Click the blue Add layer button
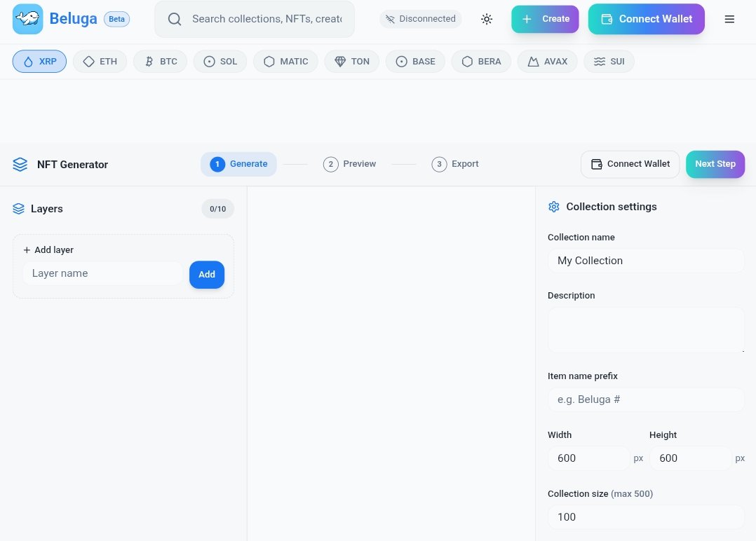 tap(207, 275)
